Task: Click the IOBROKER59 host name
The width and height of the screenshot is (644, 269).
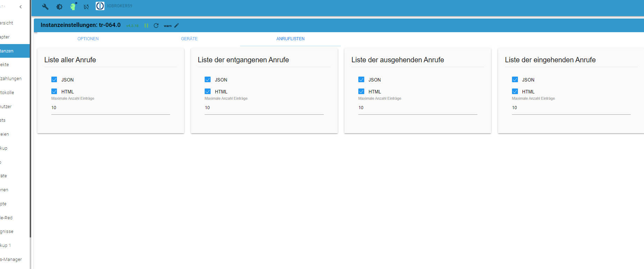Action: click(119, 6)
